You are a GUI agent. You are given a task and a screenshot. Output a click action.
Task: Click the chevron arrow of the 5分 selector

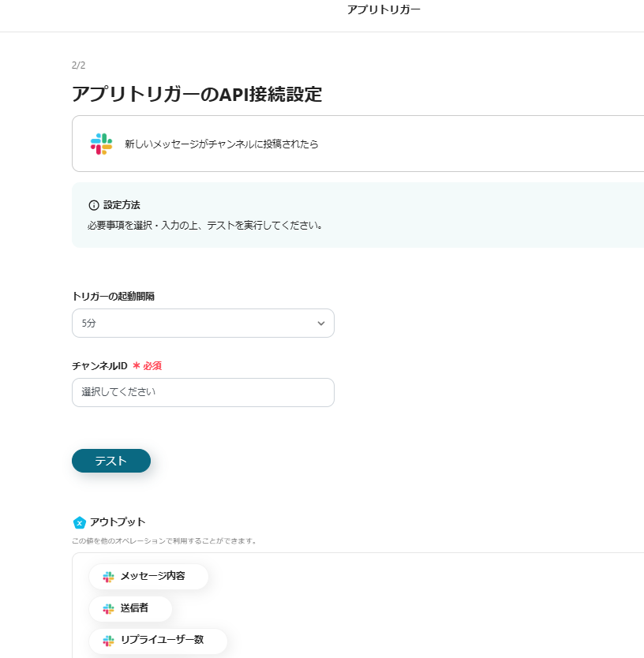pos(321,323)
